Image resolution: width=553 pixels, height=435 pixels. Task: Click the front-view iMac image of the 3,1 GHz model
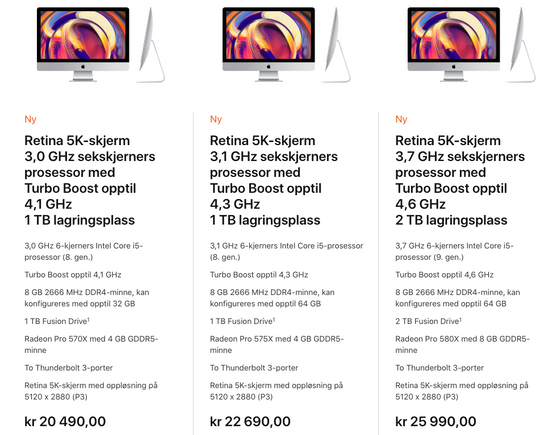268,44
